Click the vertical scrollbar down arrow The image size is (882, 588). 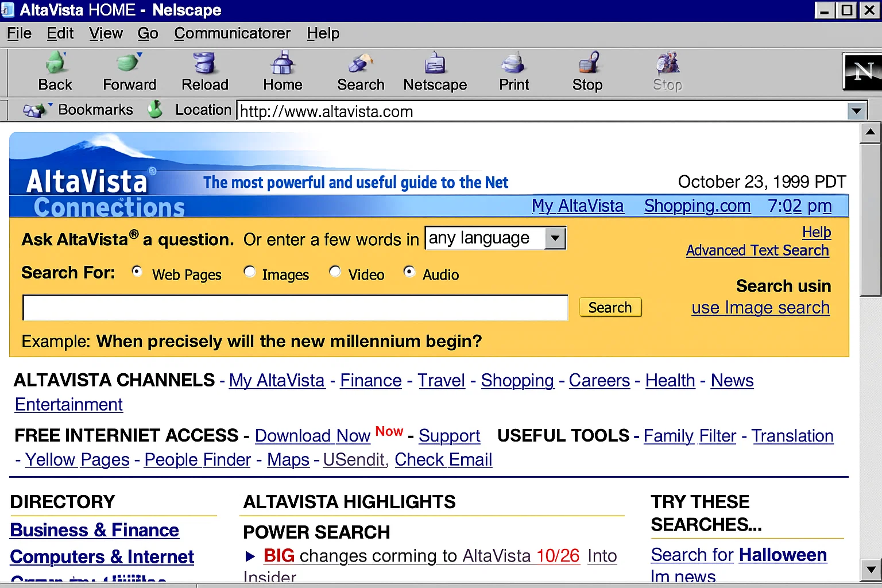[x=871, y=570]
